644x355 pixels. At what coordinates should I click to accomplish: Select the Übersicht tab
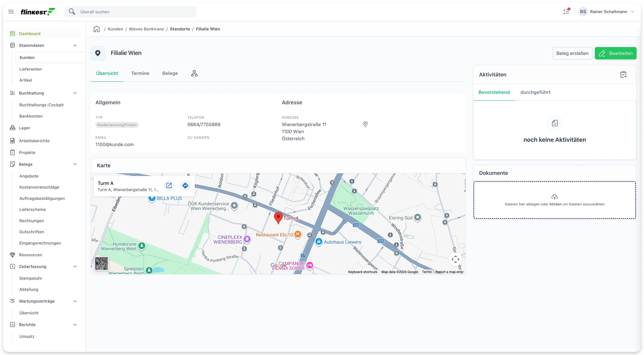point(107,73)
